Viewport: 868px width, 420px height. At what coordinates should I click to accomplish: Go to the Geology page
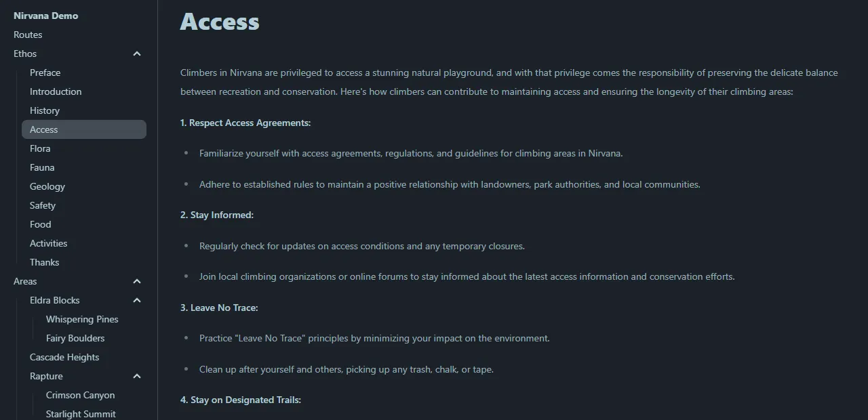click(x=47, y=186)
